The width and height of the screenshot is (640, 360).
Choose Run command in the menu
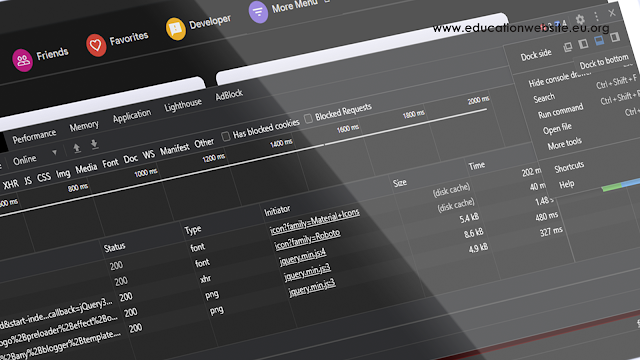(x=560, y=111)
